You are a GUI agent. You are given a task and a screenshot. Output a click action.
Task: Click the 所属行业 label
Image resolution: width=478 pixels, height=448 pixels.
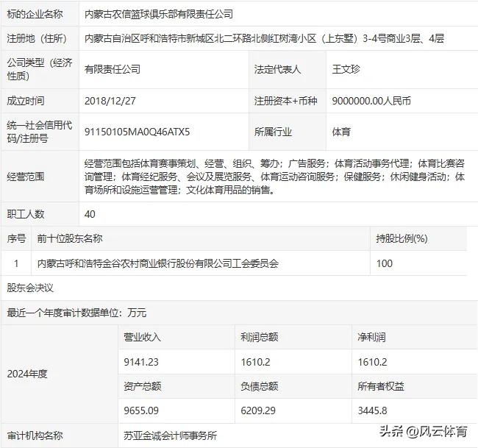point(273,132)
